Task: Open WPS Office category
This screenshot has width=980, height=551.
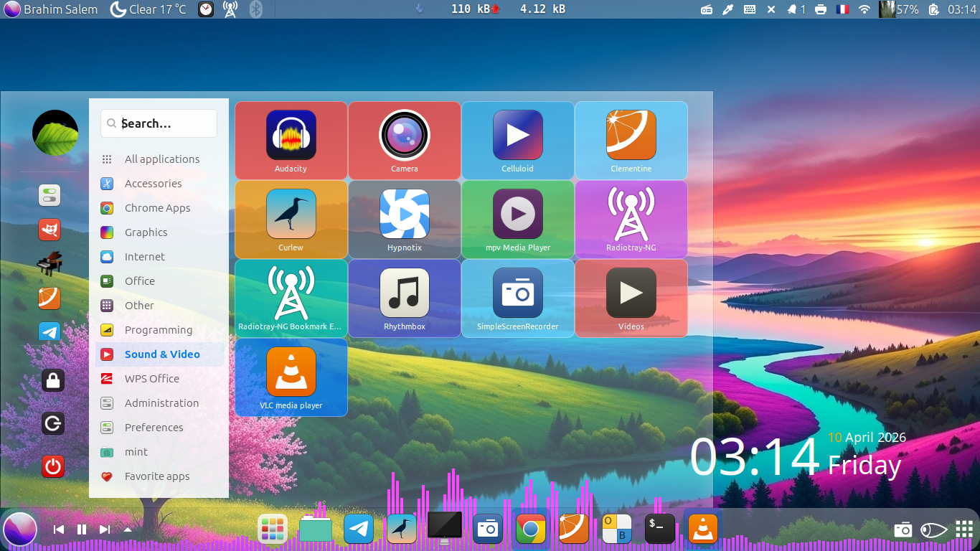Action: coord(160,379)
